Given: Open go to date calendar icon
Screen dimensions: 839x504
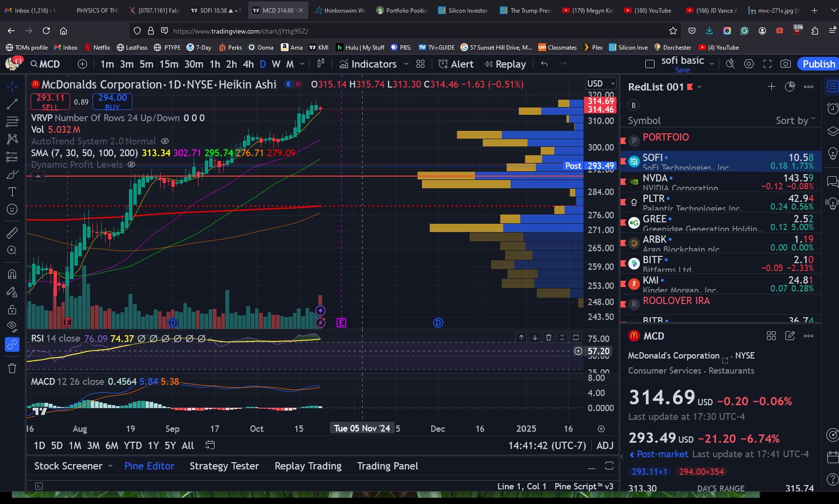Looking at the screenshot, I should click(210, 445).
